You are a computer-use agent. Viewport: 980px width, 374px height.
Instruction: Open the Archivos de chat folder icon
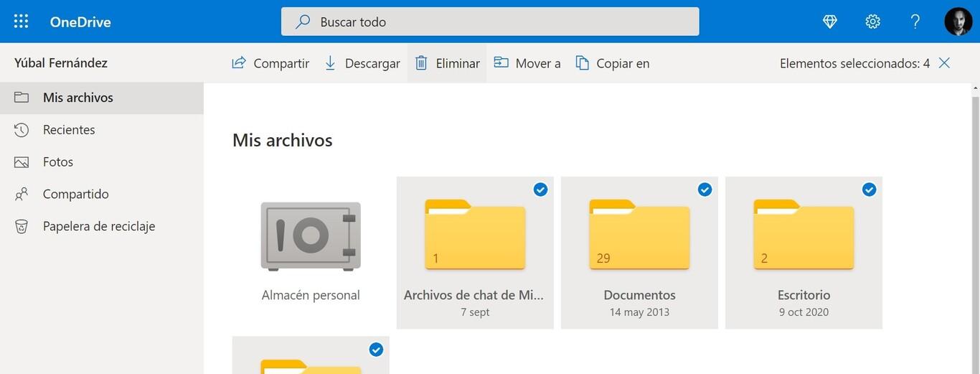475,234
